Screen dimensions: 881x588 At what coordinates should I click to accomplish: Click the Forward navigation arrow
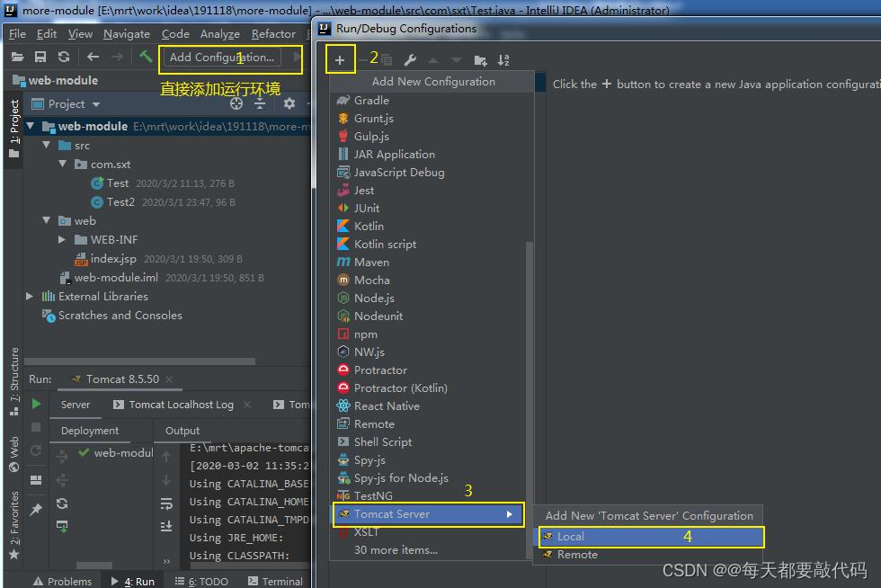pos(117,57)
